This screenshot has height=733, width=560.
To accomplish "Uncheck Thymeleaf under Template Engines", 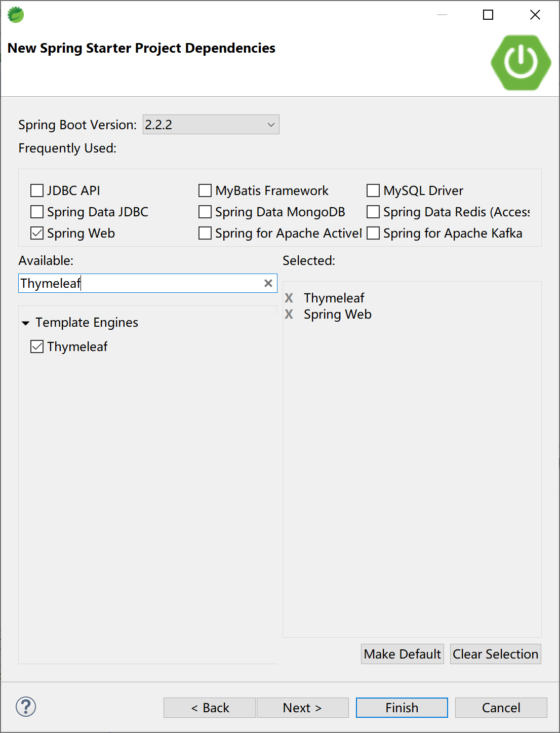I will [x=37, y=346].
